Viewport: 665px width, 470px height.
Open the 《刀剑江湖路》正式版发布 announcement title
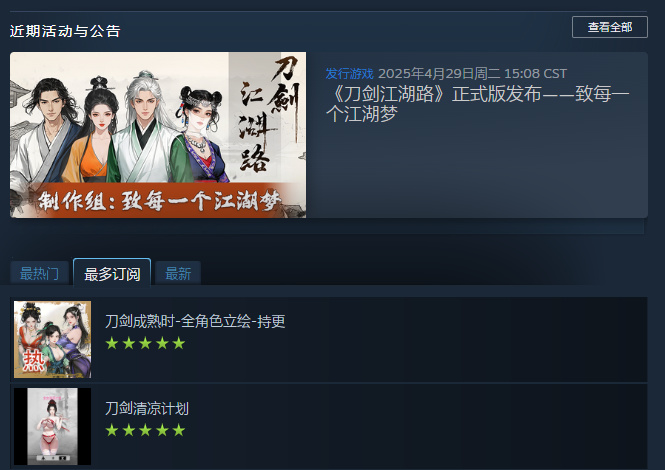pyautogui.click(x=477, y=104)
